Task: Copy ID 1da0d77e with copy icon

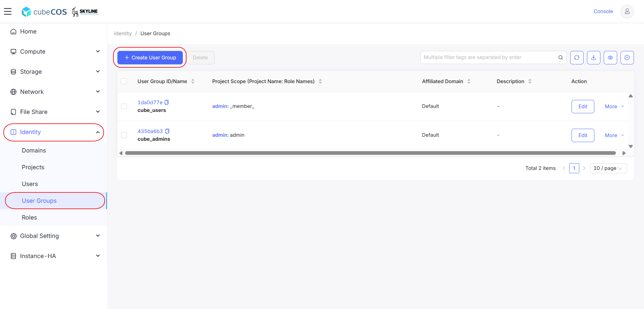Action: pos(167,103)
